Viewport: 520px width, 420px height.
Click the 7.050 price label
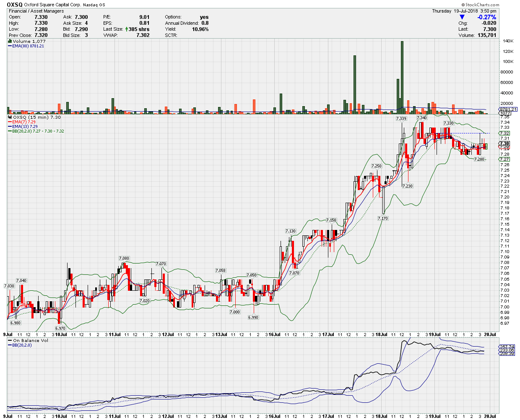pos(252,275)
